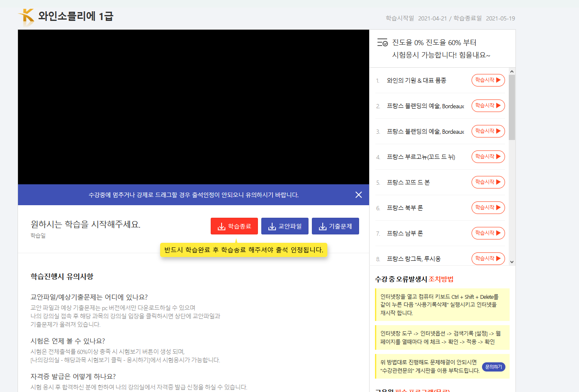This screenshot has height=392, width=579.
Task: Click the question 자격증 발급은 어떻게 하나요?
Action: [x=73, y=377]
